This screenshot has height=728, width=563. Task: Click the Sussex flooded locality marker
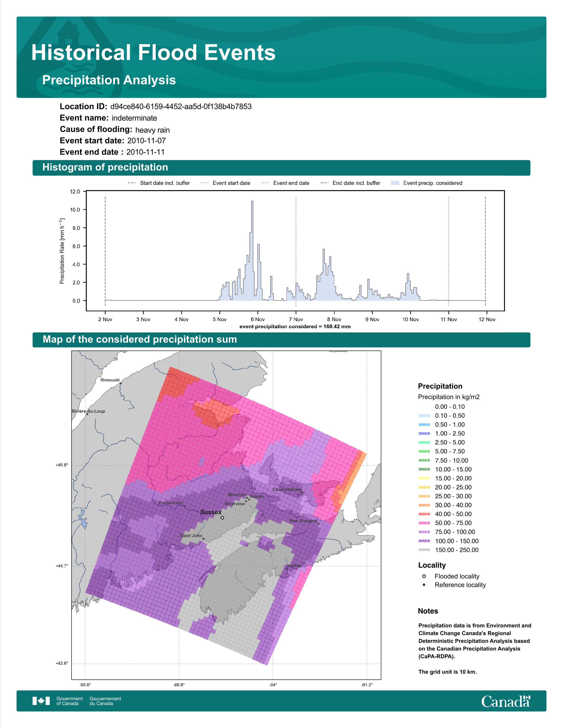222,518
